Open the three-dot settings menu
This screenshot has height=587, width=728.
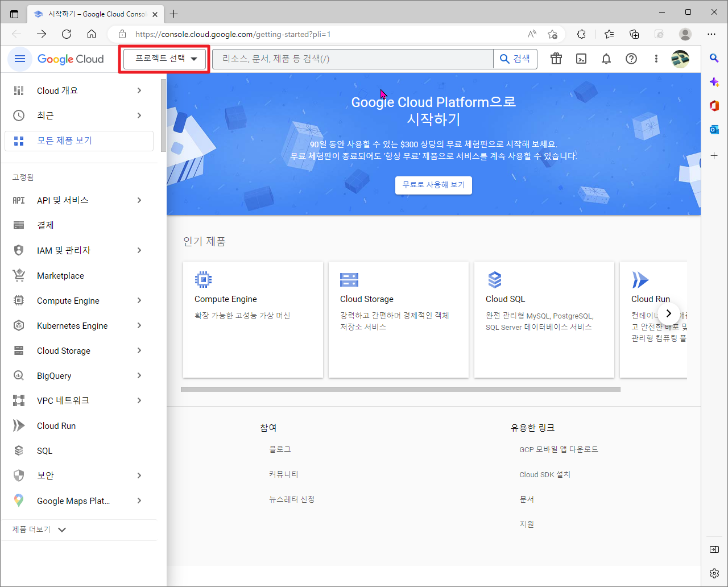656,59
